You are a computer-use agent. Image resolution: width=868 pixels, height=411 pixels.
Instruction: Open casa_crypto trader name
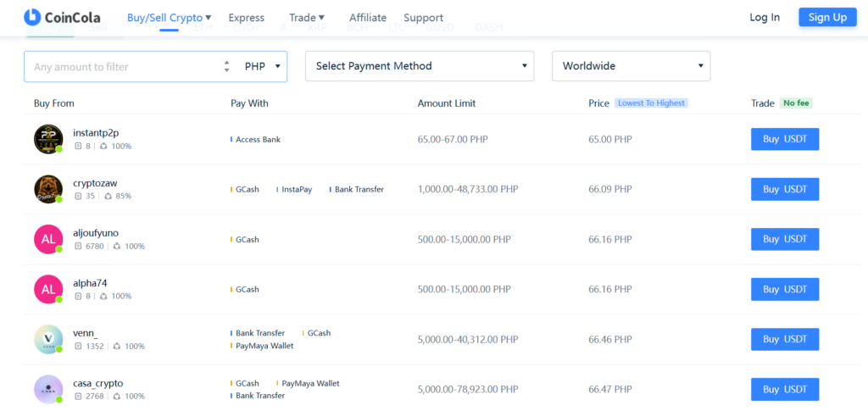98,383
